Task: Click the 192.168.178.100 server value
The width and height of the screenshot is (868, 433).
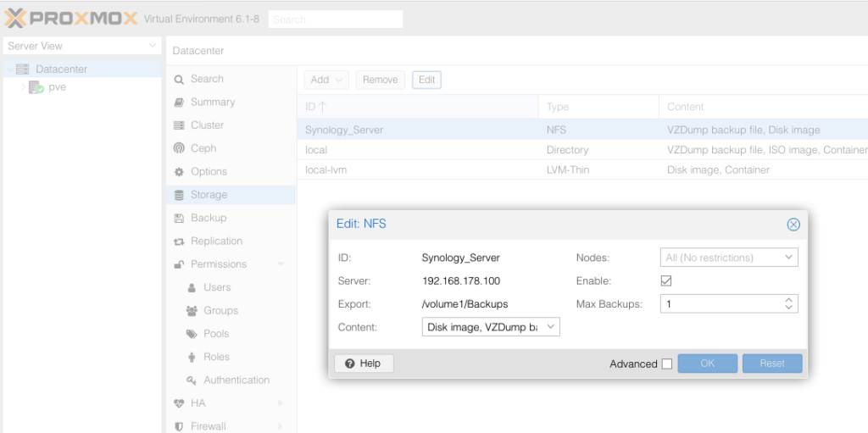Action: 461,281
